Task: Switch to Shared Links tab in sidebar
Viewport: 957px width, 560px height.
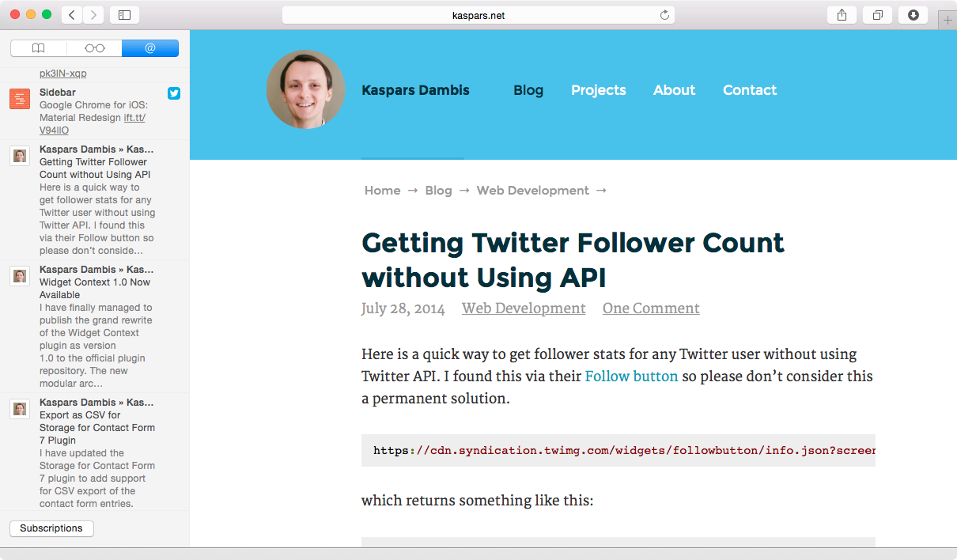Action: coord(150,48)
